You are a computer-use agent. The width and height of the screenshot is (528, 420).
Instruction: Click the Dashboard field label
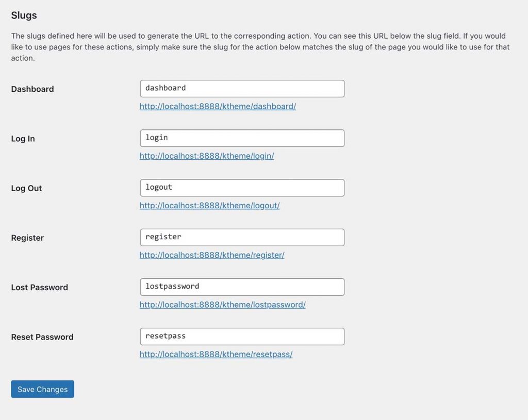pyautogui.click(x=32, y=89)
